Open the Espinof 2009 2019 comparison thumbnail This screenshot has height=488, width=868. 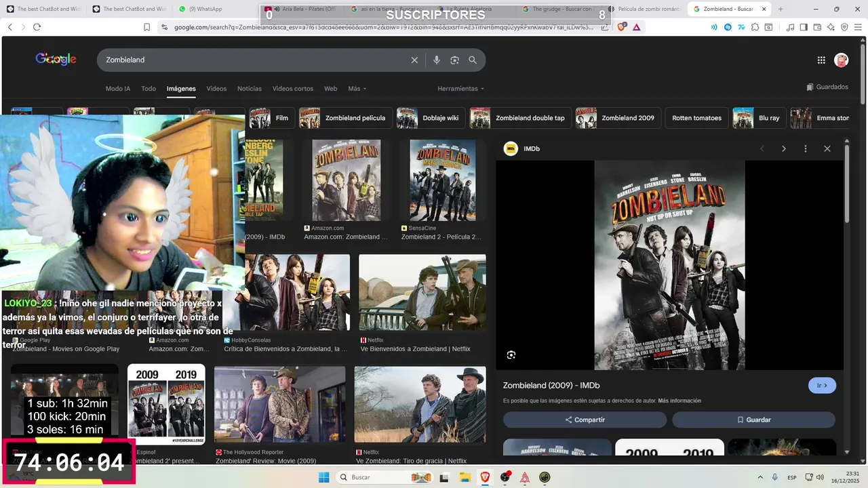166,405
